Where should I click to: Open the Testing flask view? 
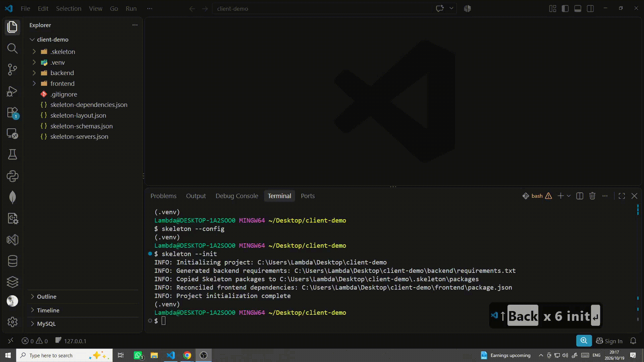pyautogui.click(x=12, y=155)
